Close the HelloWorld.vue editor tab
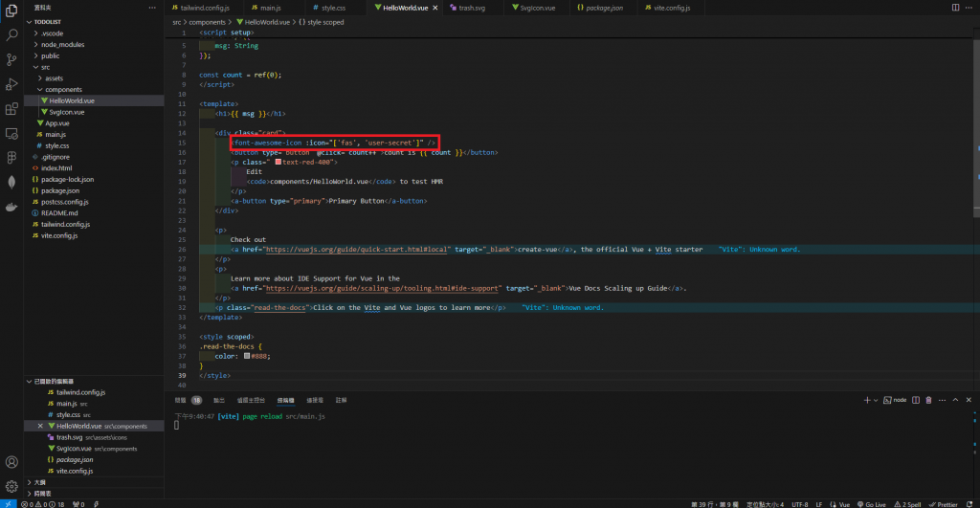The image size is (980, 508). pyautogui.click(x=435, y=8)
